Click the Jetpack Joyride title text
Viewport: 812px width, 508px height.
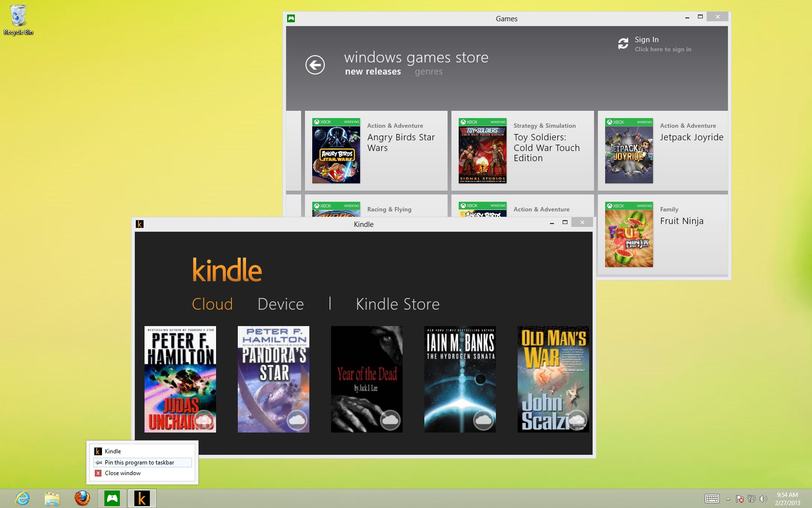[692, 137]
